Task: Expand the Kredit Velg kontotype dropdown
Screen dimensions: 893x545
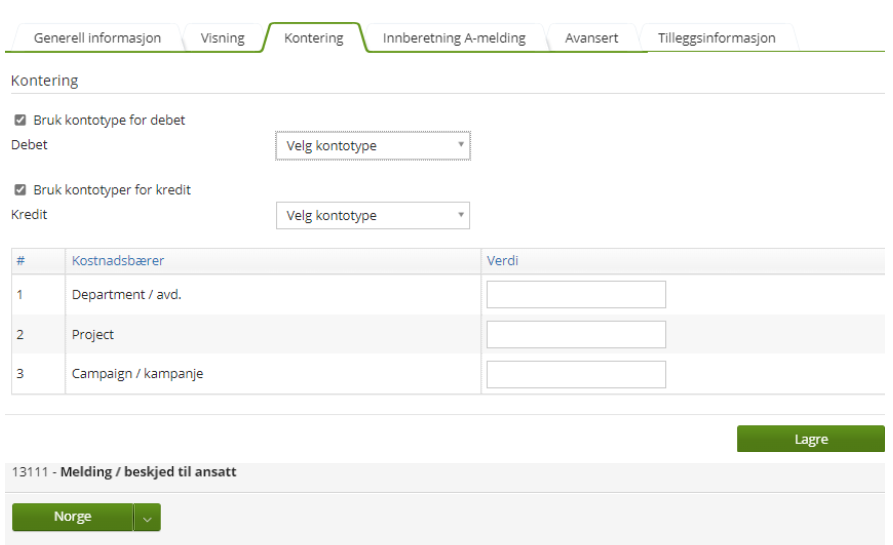Action: (373, 215)
